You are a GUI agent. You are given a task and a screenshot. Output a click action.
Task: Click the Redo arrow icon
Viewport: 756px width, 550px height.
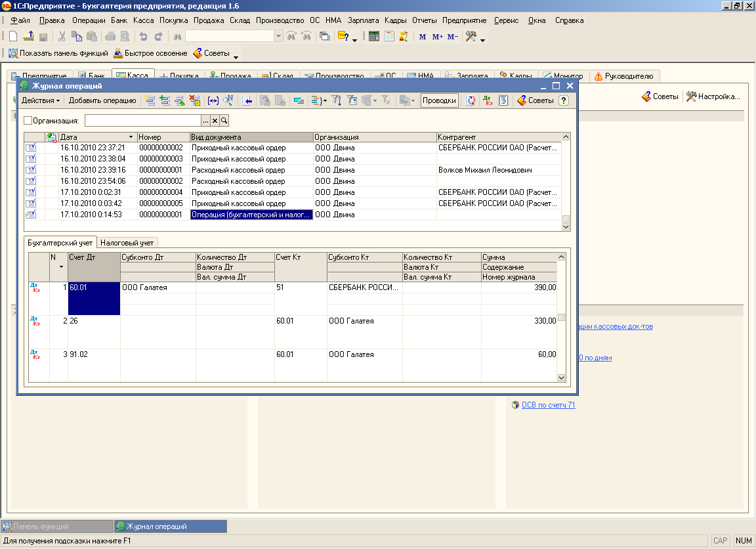pyautogui.click(x=159, y=36)
